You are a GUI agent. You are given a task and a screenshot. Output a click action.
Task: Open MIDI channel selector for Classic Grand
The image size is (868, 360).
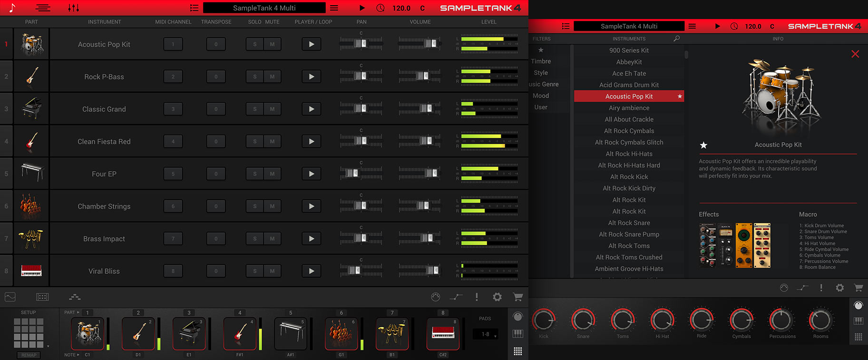click(x=173, y=109)
